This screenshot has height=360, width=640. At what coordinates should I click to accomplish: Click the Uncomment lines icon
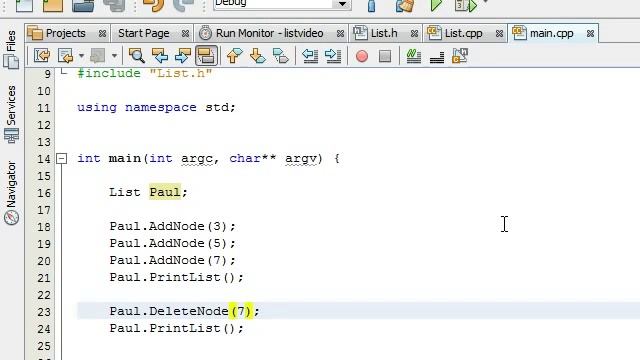coord(437,56)
